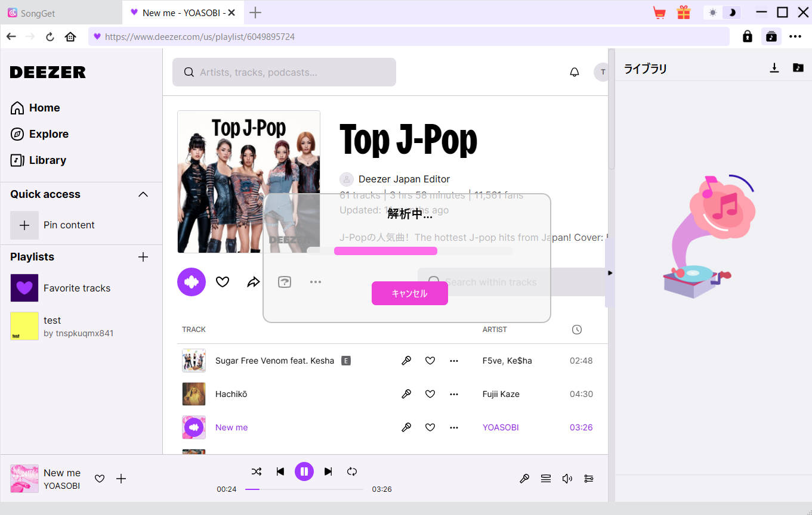Sort by TRACK column header
The height and width of the screenshot is (515, 812).
click(x=194, y=330)
